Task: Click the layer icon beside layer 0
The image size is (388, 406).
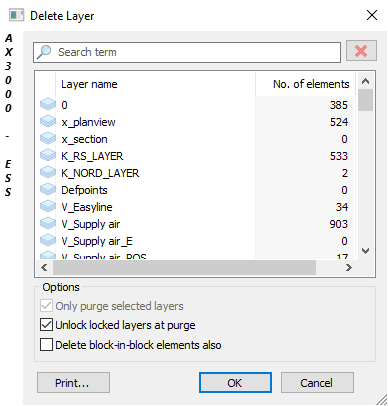Action: (x=48, y=104)
